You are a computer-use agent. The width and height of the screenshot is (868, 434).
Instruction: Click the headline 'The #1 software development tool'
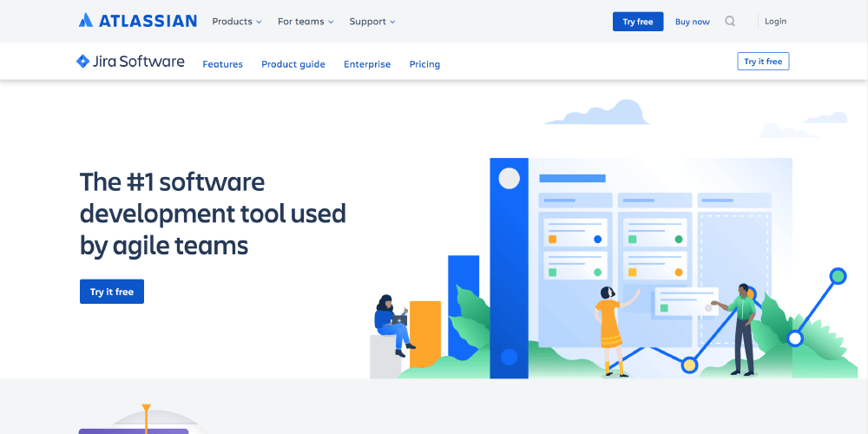coord(213,214)
